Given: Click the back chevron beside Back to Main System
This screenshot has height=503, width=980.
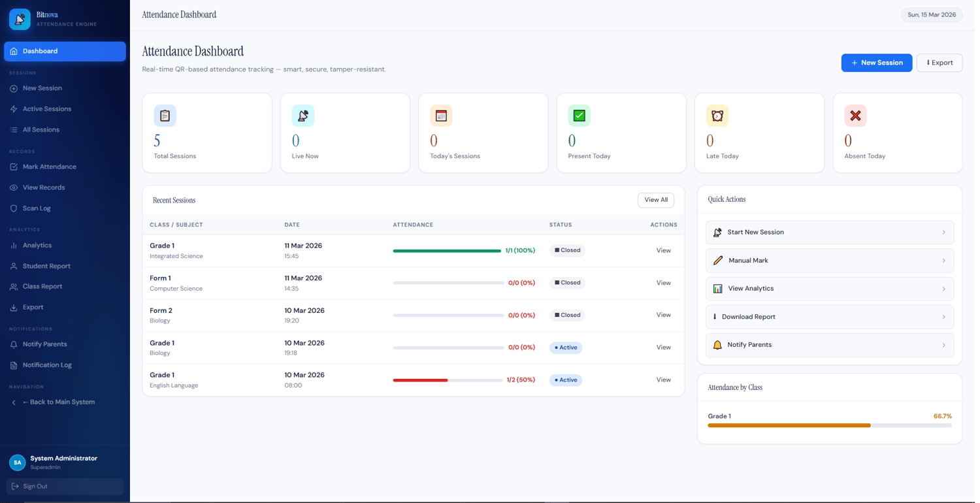Looking at the screenshot, I should click(14, 402).
